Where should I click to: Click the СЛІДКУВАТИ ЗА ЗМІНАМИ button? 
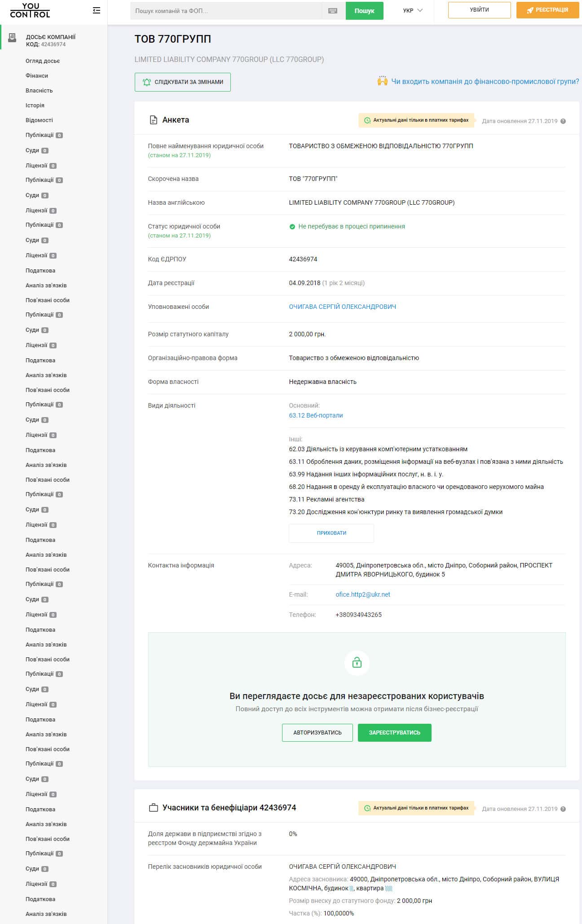(183, 82)
